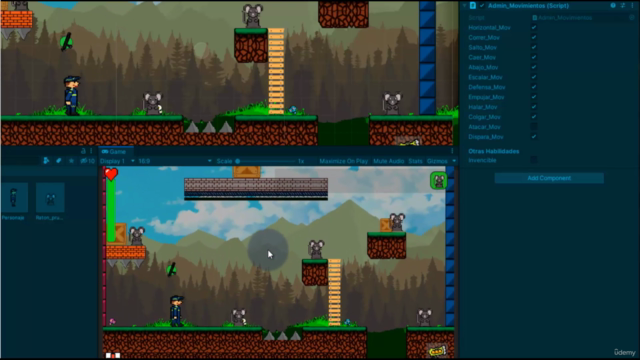Click the "Horizontal_Mov" property label
The image size is (640, 360).
coord(489,27)
